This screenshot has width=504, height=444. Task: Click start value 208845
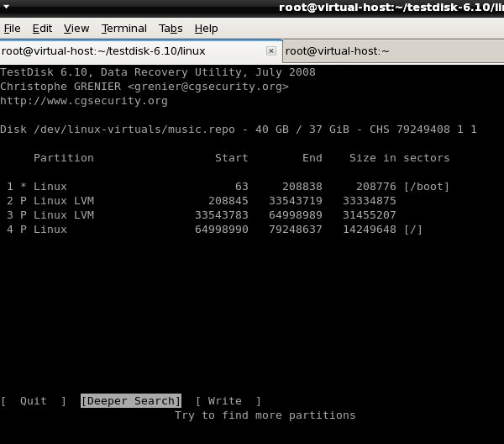click(x=228, y=201)
